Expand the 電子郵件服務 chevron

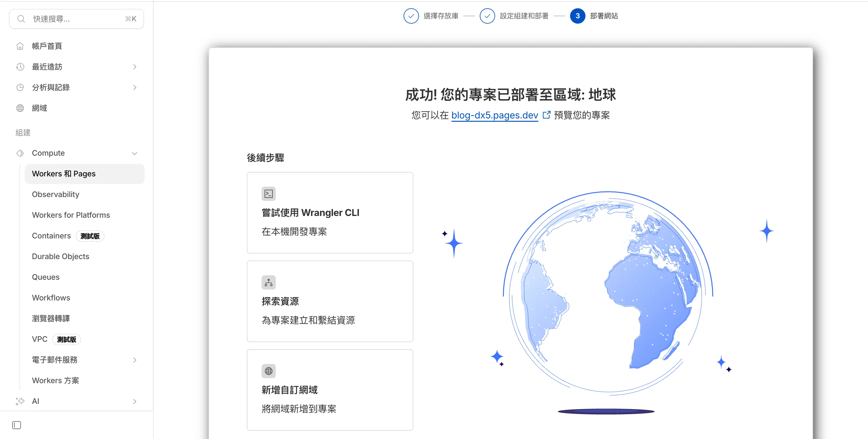pyautogui.click(x=135, y=360)
